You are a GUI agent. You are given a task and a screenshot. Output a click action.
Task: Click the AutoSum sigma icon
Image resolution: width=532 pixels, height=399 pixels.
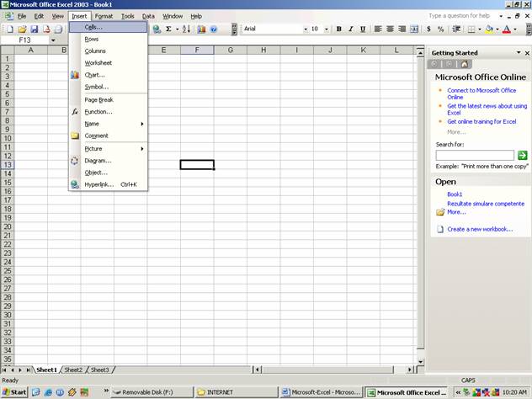(168, 29)
